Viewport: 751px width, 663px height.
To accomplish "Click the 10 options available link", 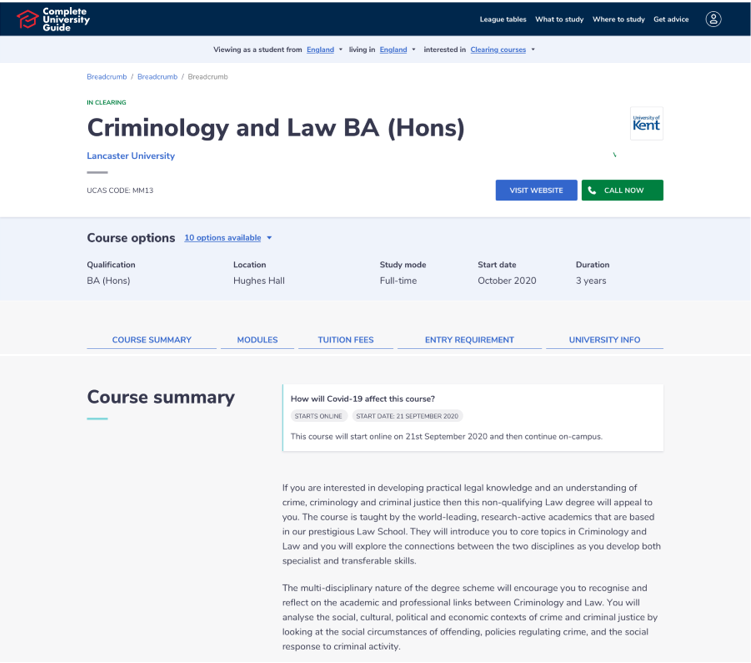I will click(x=223, y=238).
